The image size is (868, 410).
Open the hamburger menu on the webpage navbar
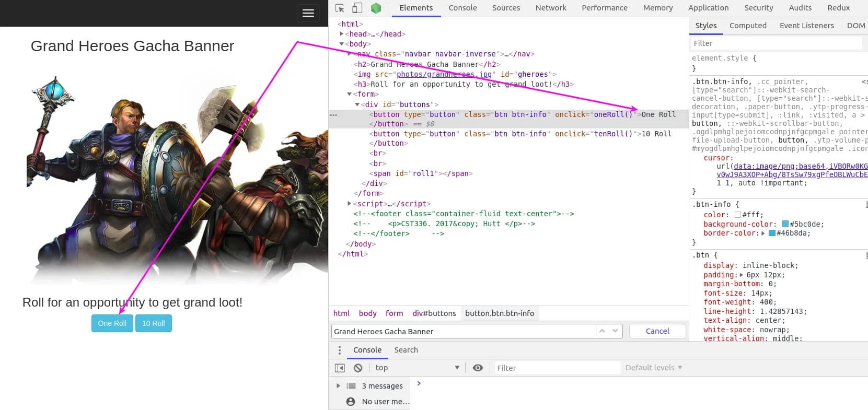[308, 13]
